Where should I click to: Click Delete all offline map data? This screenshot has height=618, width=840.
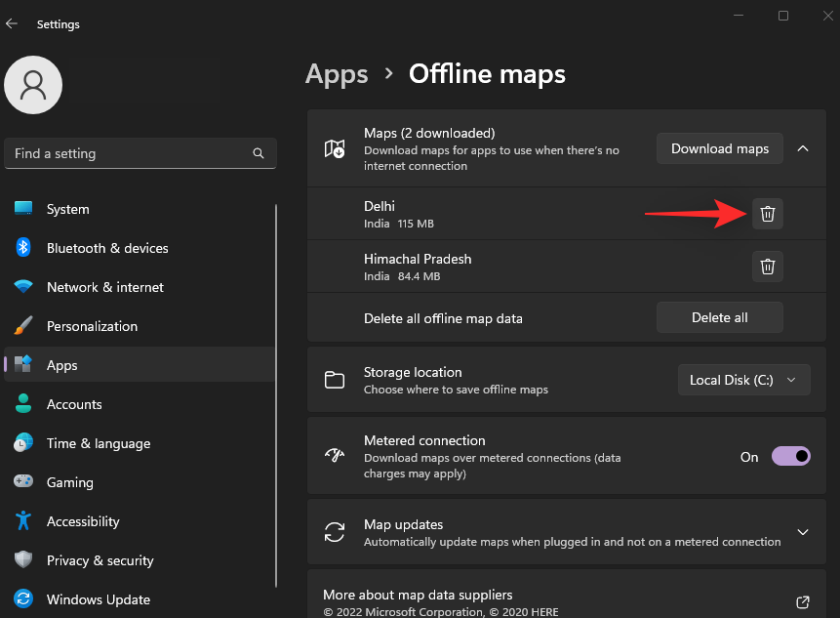click(719, 317)
